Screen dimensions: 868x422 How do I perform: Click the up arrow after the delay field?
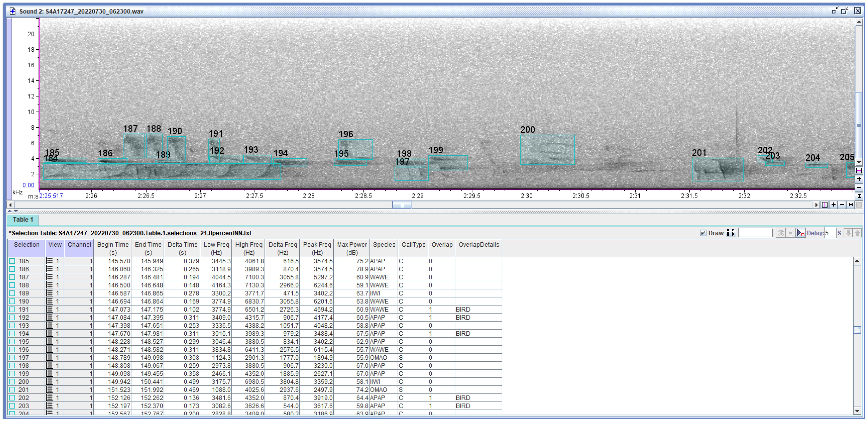tap(857, 233)
